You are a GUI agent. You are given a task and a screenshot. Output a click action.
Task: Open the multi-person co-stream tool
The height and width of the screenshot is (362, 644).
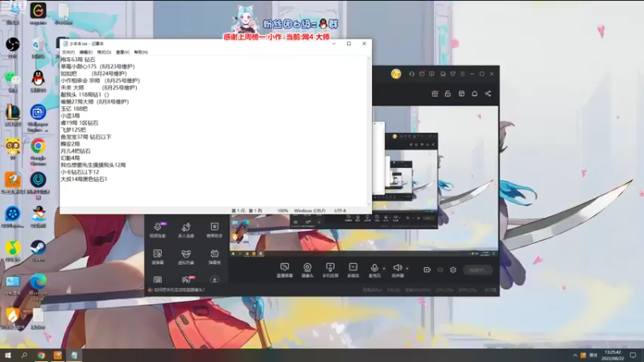tap(186, 230)
